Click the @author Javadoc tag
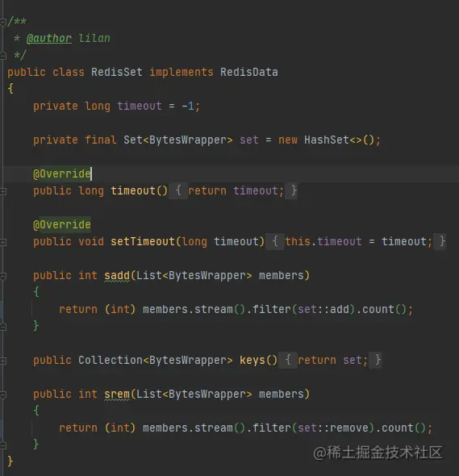This screenshot has height=476, width=459. pyautogui.click(x=49, y=38)
